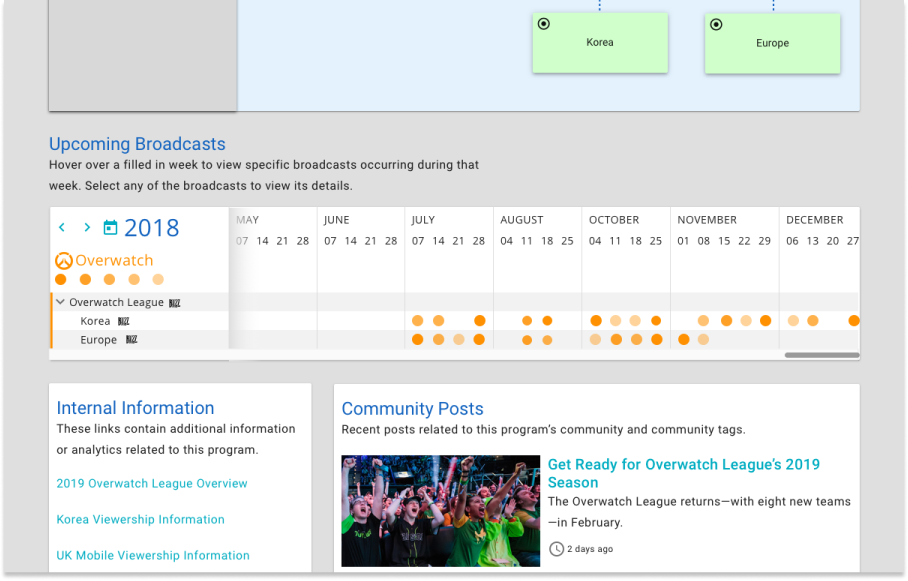The height and width of the screenshot is (581, 908).
Task: Select the radio button on the Korea card
Action: [x=544, y=24]
